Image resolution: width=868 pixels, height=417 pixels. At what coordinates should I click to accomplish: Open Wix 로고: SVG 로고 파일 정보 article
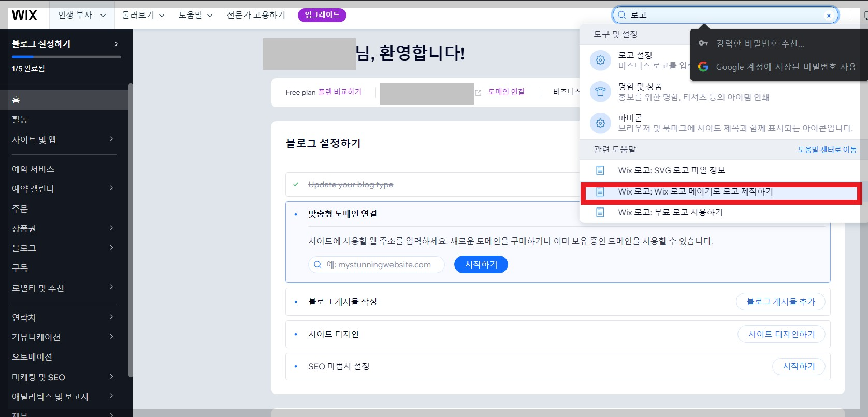click(x=722, y=170)
